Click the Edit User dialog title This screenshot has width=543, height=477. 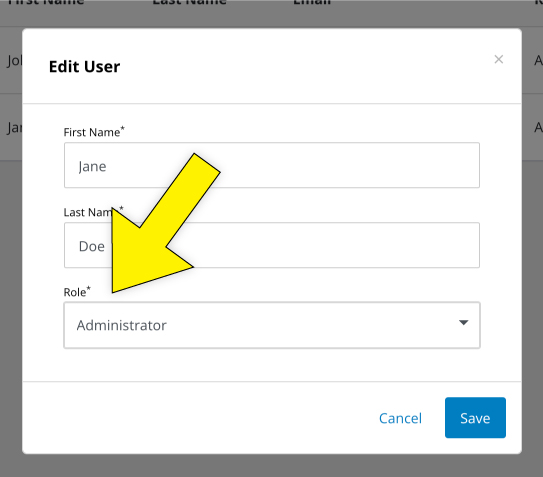pyautogui.click(x=84, y=67)
